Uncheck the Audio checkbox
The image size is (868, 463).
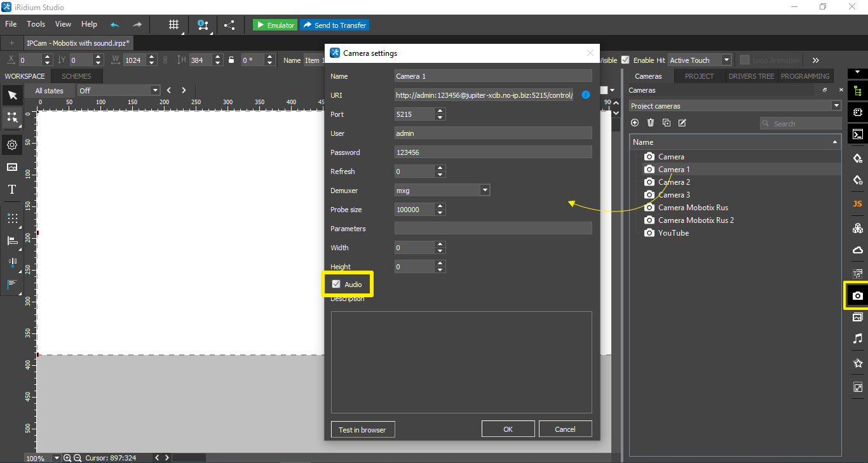click(337, 285)
